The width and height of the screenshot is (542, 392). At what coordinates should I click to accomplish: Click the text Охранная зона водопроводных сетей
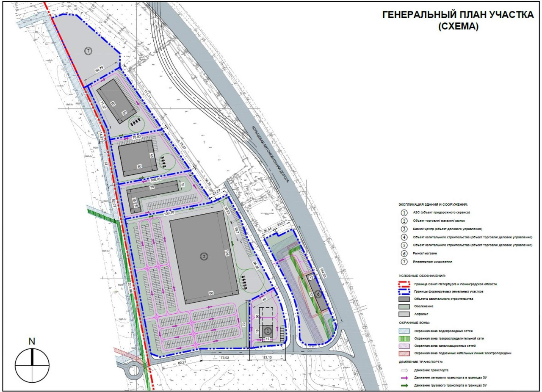click(443, 330)
